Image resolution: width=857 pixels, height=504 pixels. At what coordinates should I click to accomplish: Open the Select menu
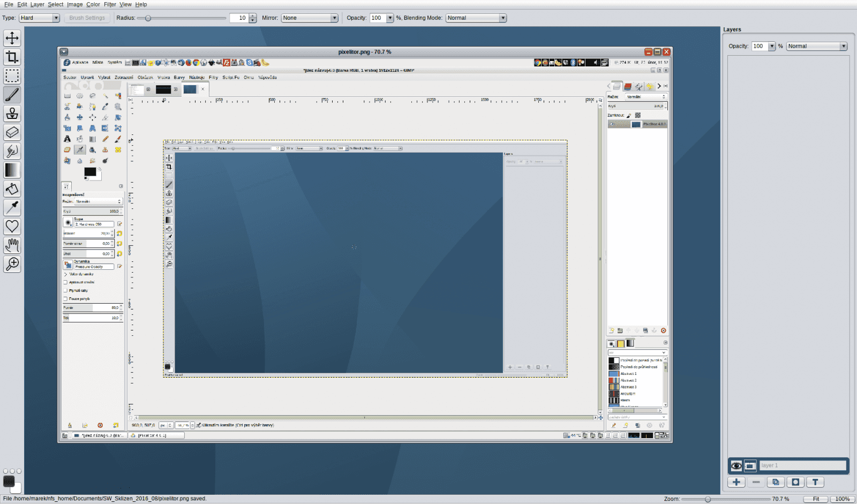[56, 4]
